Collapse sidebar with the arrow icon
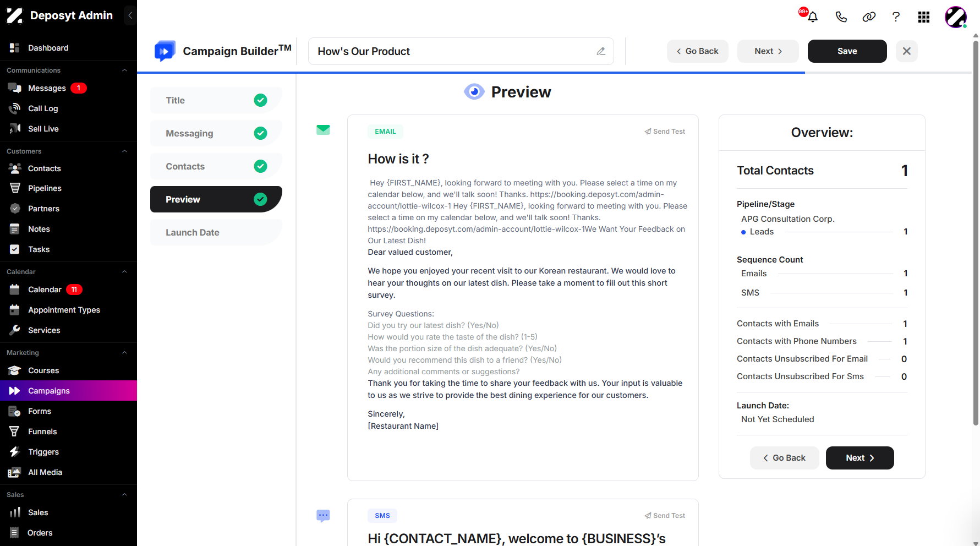 coord(130,15)
